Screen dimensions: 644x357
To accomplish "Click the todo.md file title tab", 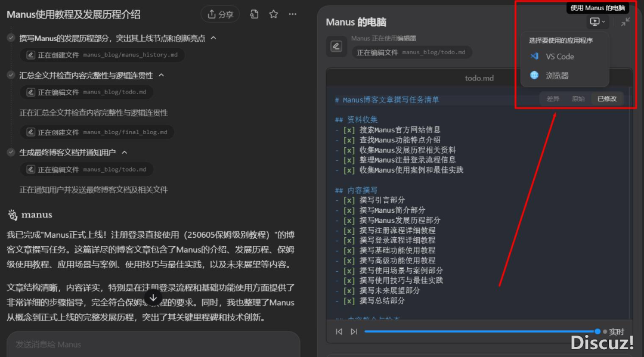I will [479, 78].
